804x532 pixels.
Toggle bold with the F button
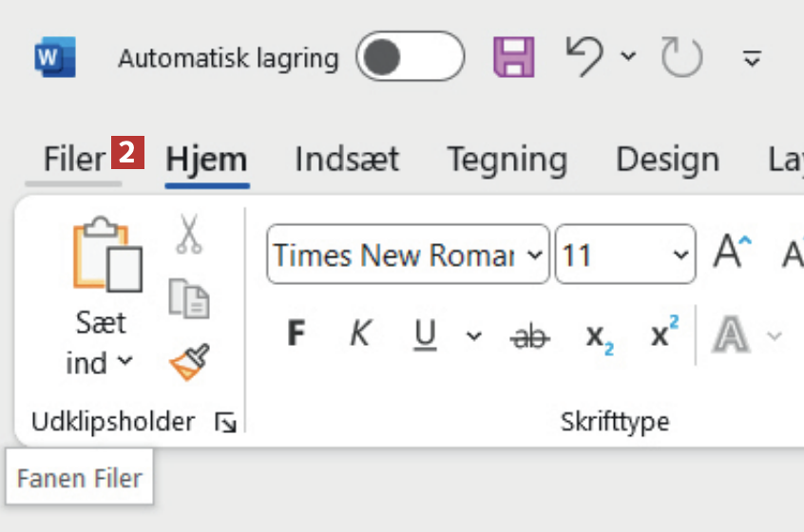(x=297, y=334)
